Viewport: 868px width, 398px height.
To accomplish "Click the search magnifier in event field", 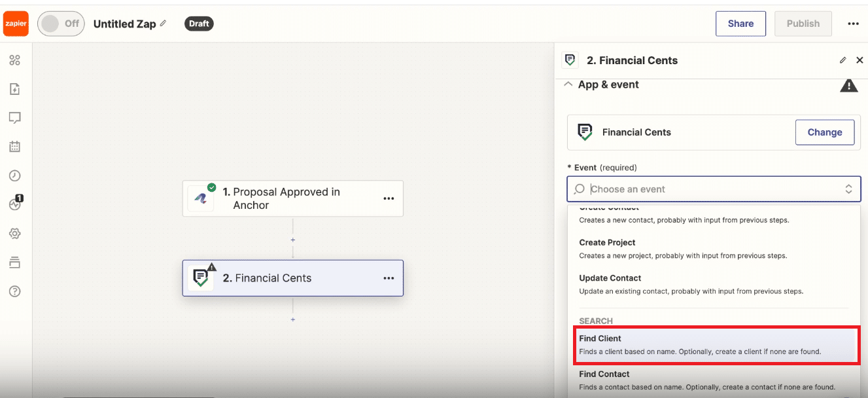I will point(579,189).
